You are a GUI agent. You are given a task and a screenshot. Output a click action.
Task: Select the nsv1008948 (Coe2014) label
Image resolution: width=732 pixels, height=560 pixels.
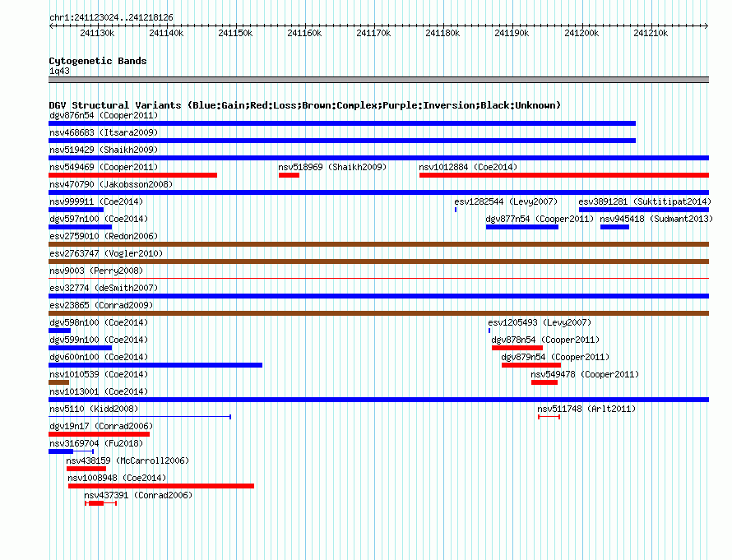(117, 478)
